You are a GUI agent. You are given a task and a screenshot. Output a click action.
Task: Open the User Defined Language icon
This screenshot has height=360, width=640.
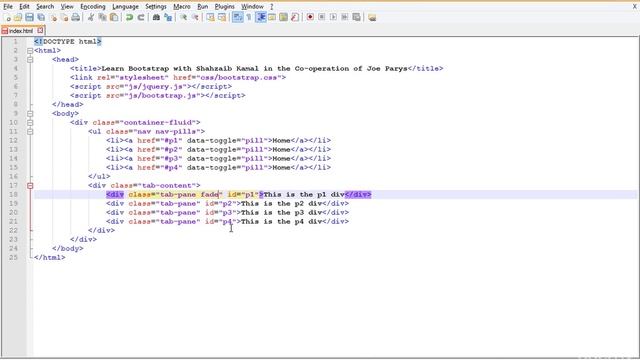click(x=272, y=18)
